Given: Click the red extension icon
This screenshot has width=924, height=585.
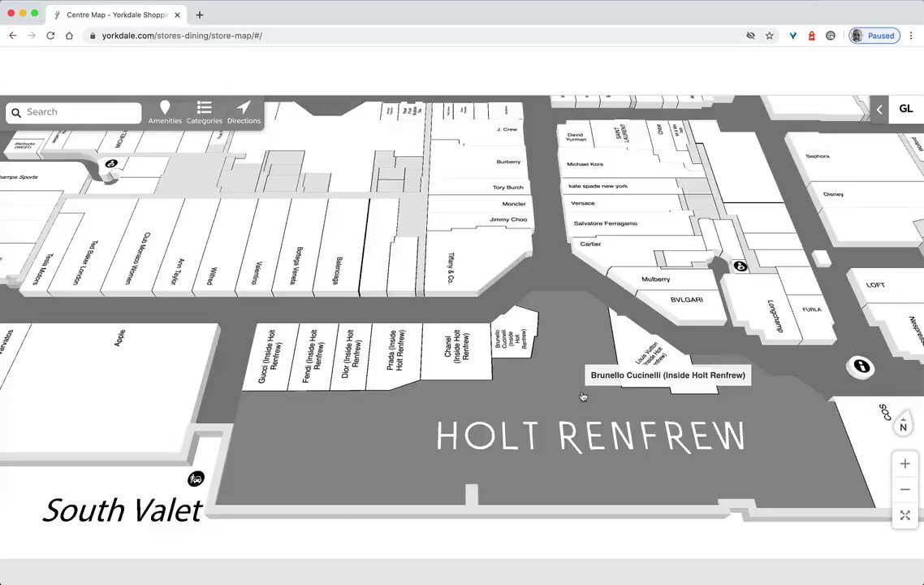Looking at the screenshot, I should point(811,36).
